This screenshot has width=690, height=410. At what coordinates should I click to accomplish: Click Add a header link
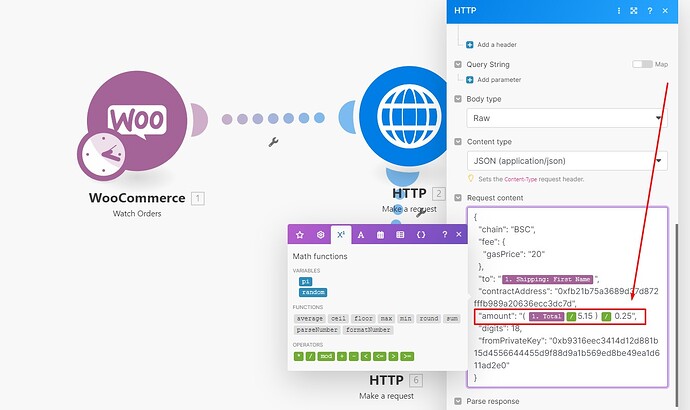(x=497, y=44)
